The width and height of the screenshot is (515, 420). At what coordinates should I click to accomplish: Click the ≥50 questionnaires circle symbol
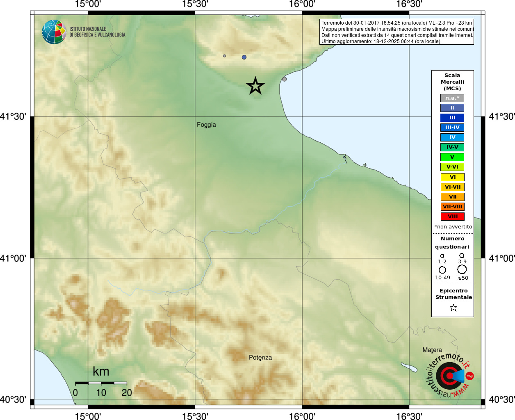(462, 269)
